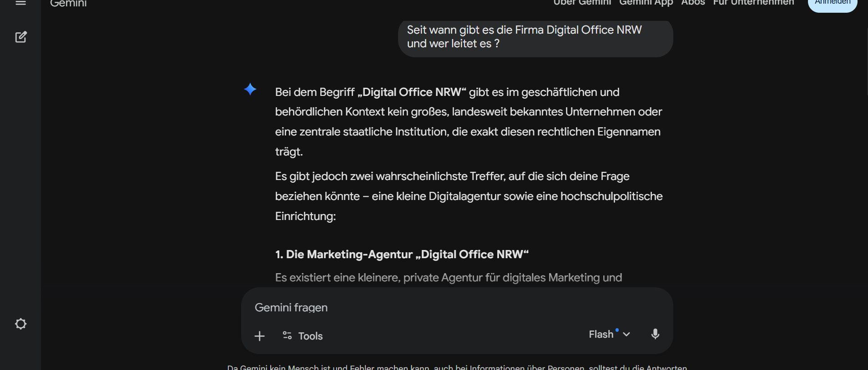Click the paragraph starting 'Bei dem Begriff'
This screenshot has height=370, width=868.
point(469,122)
